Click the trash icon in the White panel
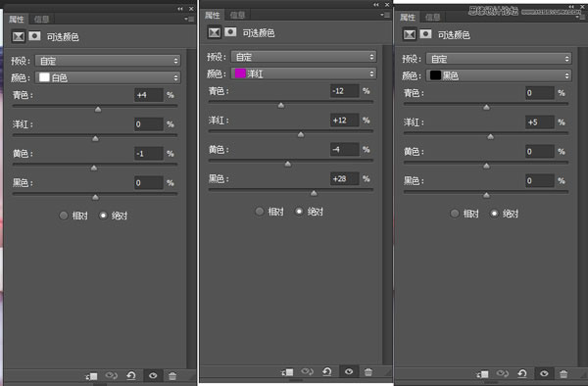This screenshot has width=588, height=386. click(x=172, y=375)
